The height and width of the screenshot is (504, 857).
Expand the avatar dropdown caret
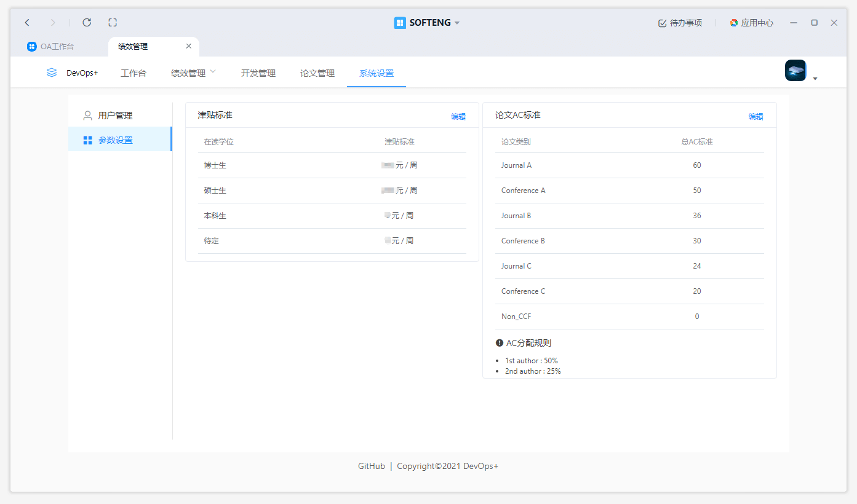[815, 79]
